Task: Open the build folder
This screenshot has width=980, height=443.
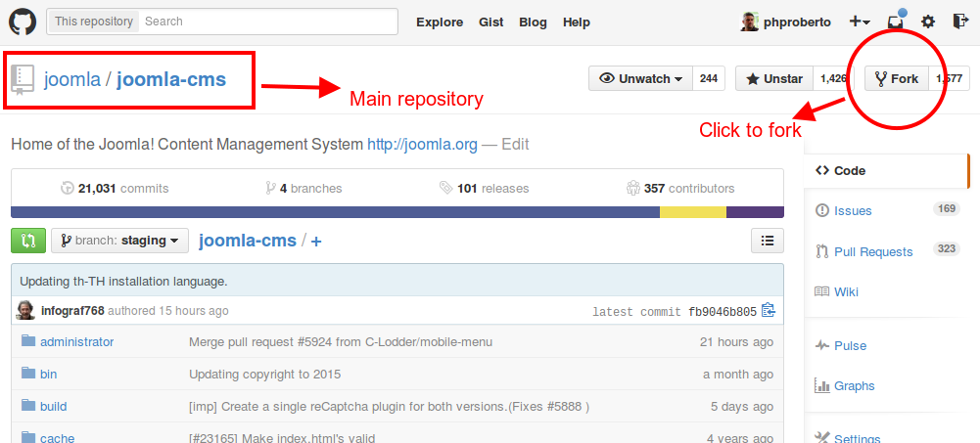Action: tap(54, 407)
